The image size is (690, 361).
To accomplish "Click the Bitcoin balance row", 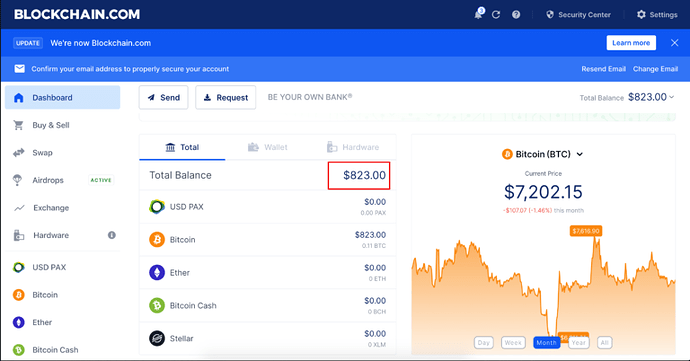I will tap(268, 239).
